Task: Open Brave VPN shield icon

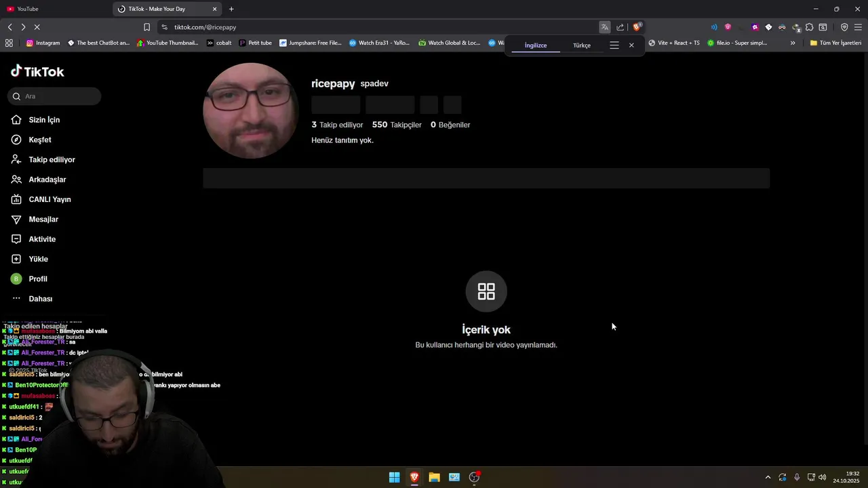Action: [844, 27]
